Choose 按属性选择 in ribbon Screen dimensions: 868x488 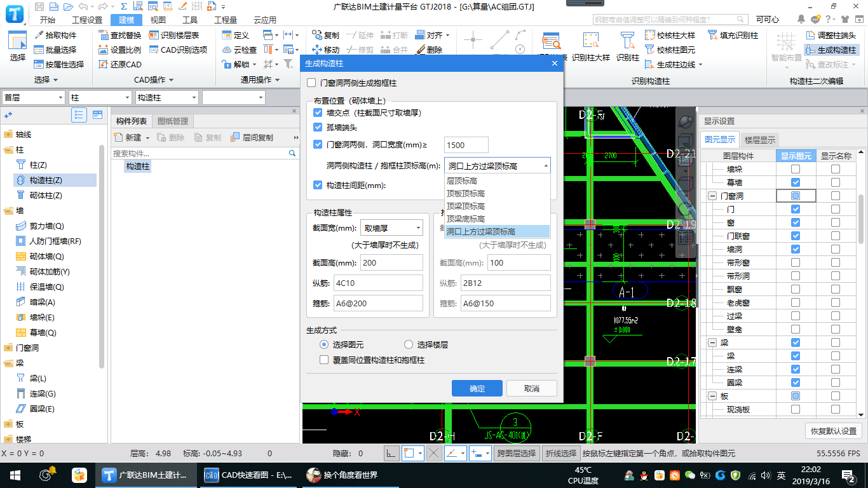click(x=59, y=64)
